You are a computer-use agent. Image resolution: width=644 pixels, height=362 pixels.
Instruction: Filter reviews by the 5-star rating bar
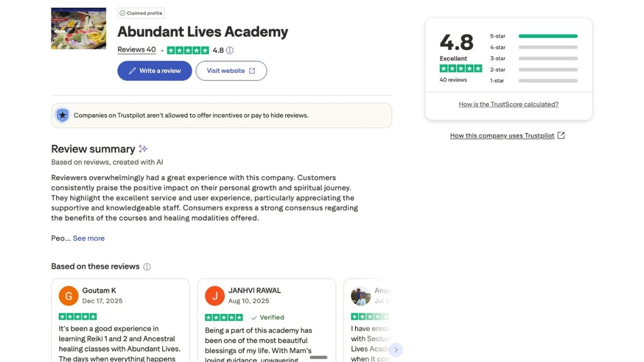coord(547,36)
